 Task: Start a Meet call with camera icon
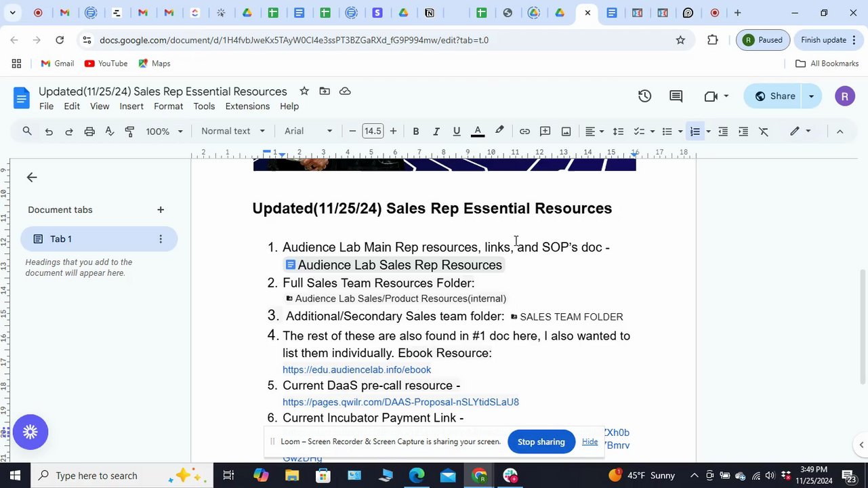click(x=711, y=96)
